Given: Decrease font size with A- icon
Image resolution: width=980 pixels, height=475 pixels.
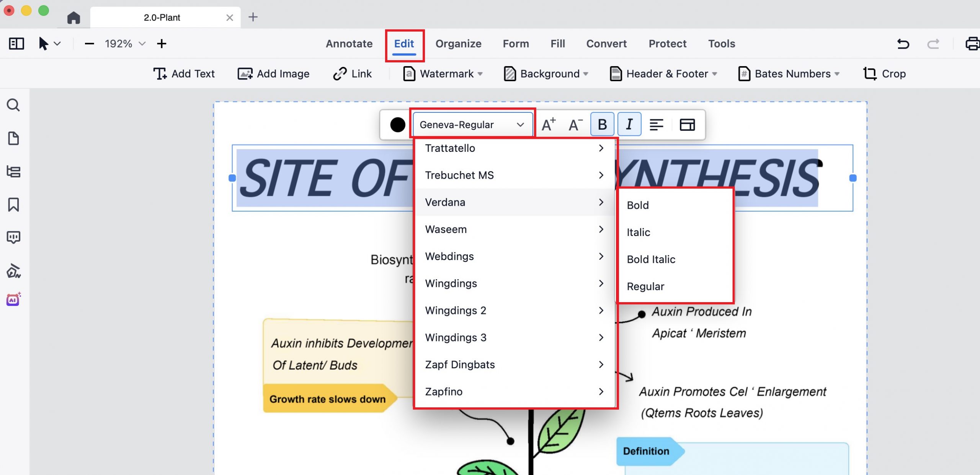Looking at the screenshot, I should [x=575, y=124].
